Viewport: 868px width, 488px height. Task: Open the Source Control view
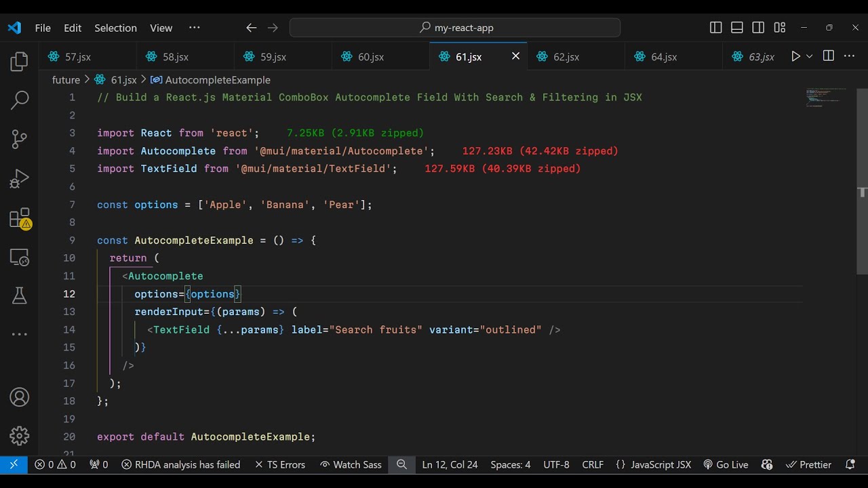(x=19, y=140)
